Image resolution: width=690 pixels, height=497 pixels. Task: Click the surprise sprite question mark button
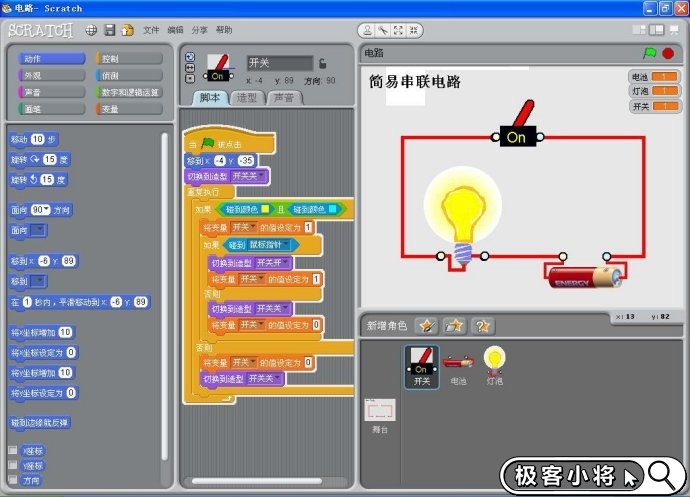[483, 325]
